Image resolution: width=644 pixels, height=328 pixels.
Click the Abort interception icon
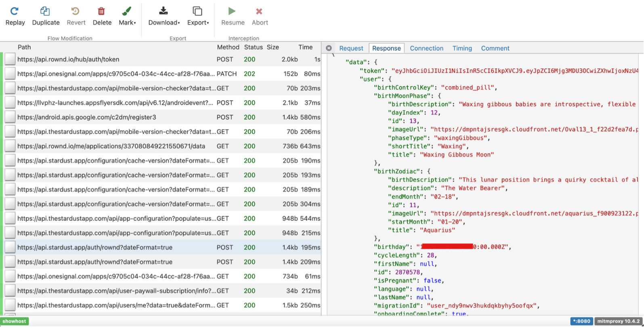(x=260, y=11)
